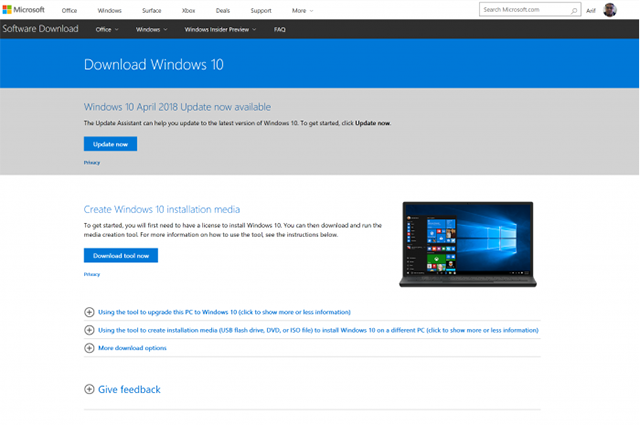Click the Windows 10 laptop image
Screen dimensions: 640x425
click(468, 244)
